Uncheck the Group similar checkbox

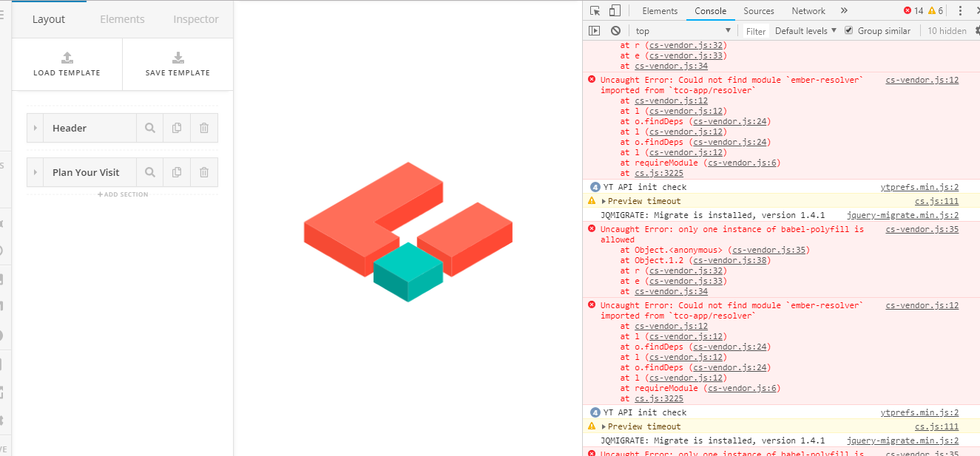tap(849, 31)
